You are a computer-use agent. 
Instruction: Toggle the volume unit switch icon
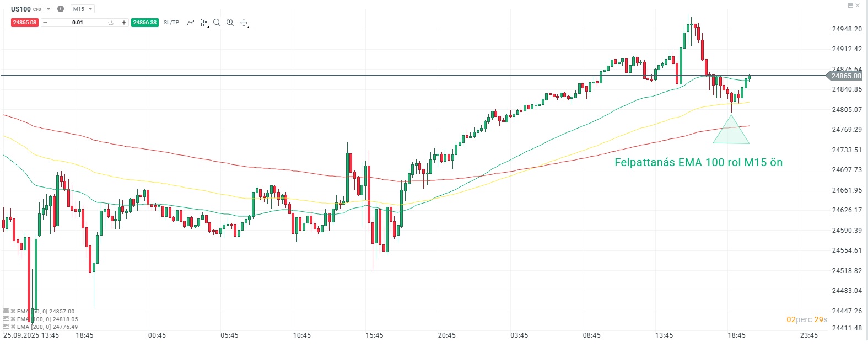pyautogui.click(x=111, y=23)
